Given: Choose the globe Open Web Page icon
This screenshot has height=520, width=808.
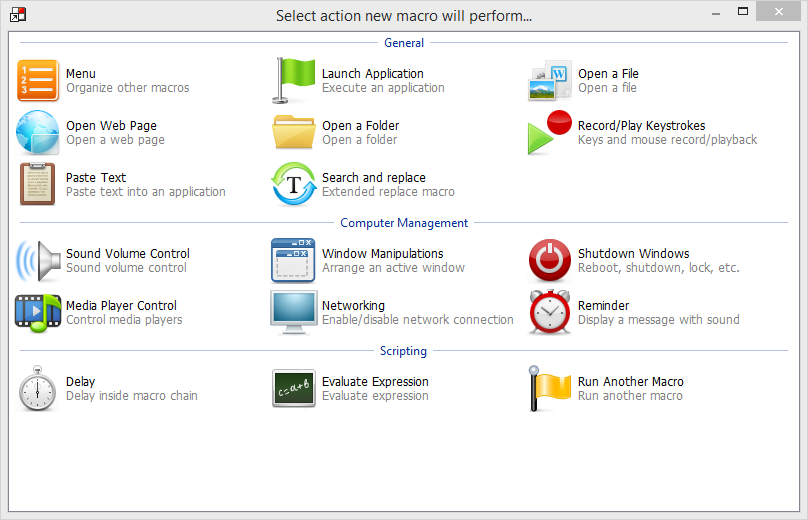Looking at the screenshot, I should (37, 132).
